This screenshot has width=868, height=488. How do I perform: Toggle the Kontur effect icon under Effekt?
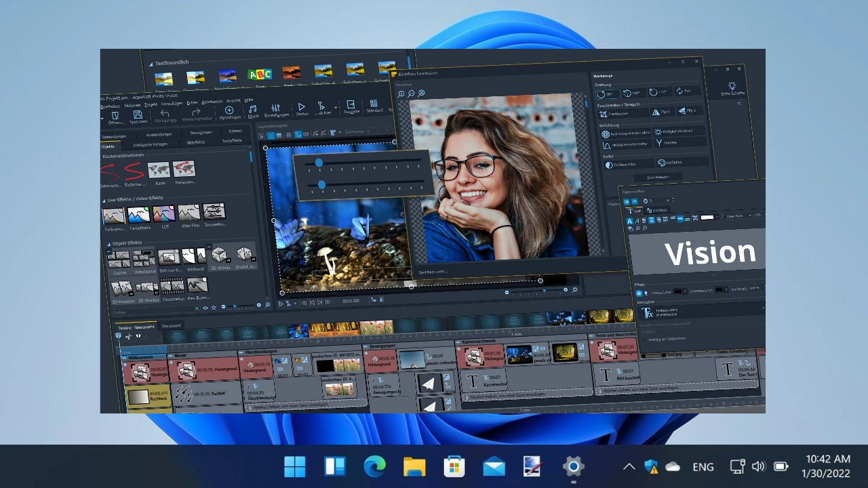pyautogui.click(x=639, y=293)
